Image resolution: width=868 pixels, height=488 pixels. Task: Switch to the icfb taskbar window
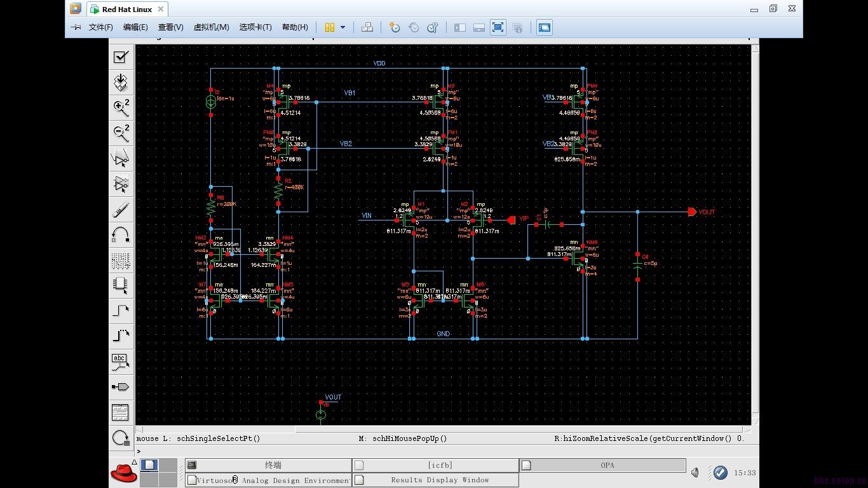[x=436, y=465]
